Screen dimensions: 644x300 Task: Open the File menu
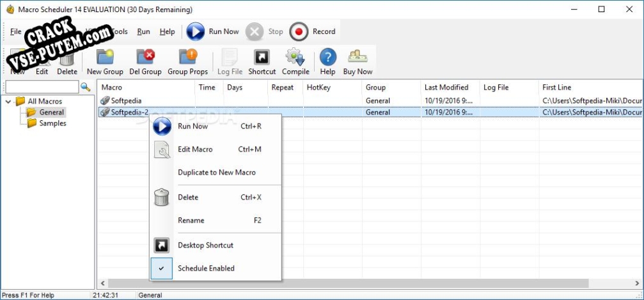point(15,31)
